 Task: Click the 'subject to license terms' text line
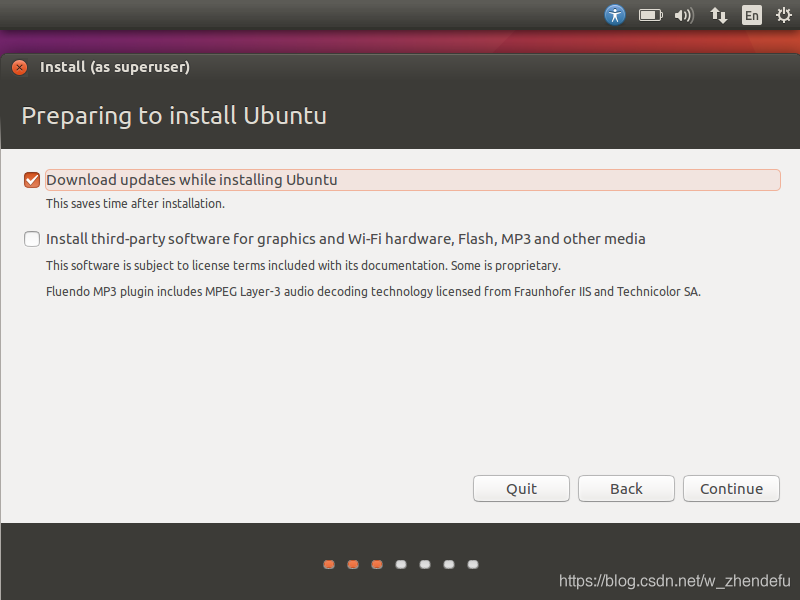[x=303, y=265]
